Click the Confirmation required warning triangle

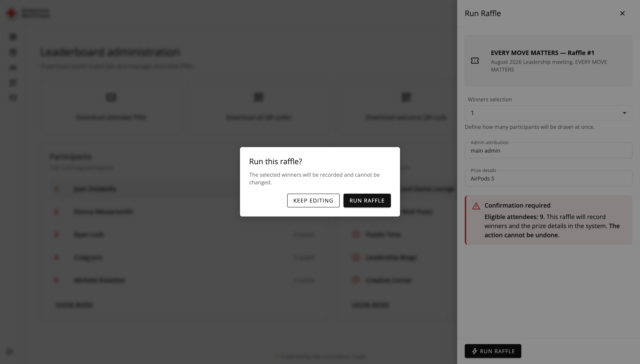pyautogui.click(x=476, y=206)
